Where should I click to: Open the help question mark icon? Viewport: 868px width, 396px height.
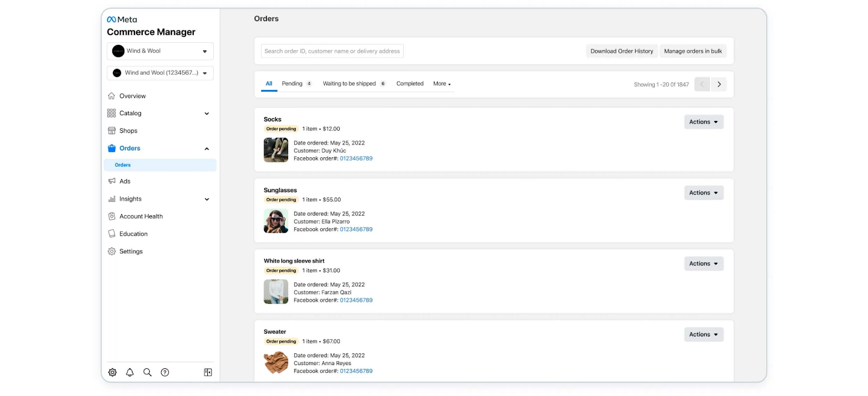[x=165, y=372]
